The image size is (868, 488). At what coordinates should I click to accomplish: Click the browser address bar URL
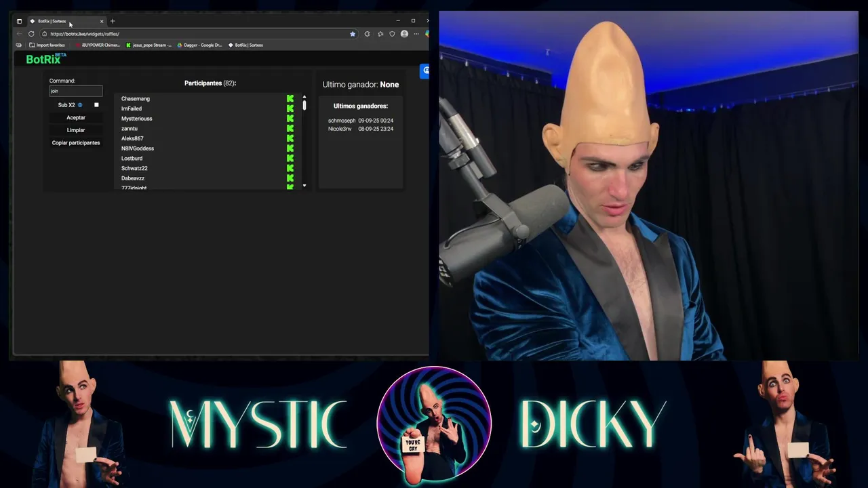tap(84, 34)
